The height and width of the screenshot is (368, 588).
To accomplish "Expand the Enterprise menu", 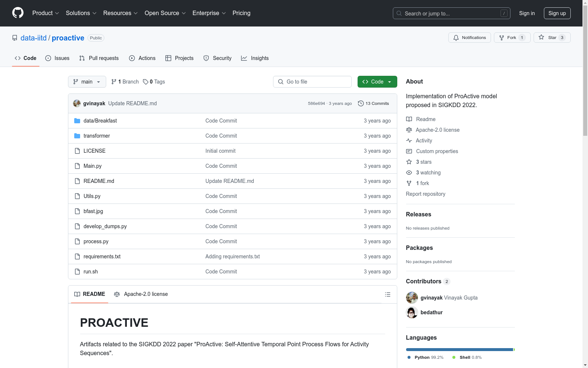I will (209, 13).
